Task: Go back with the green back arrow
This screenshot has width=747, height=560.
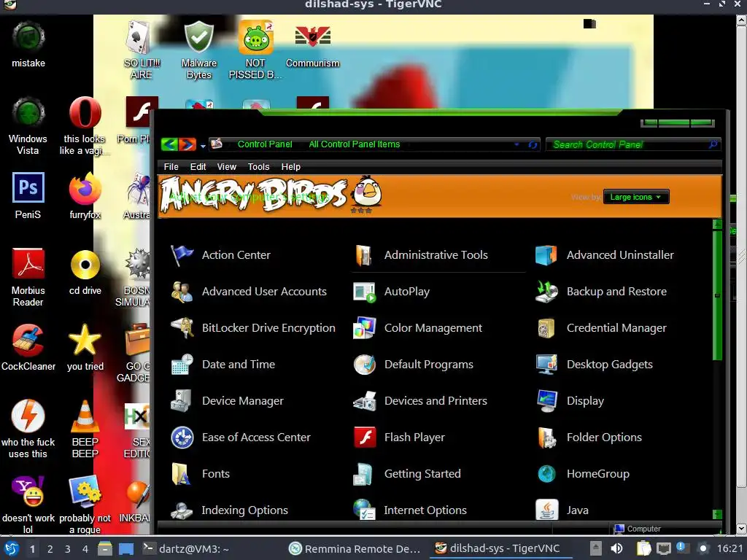Action: (x=169, y=144)
